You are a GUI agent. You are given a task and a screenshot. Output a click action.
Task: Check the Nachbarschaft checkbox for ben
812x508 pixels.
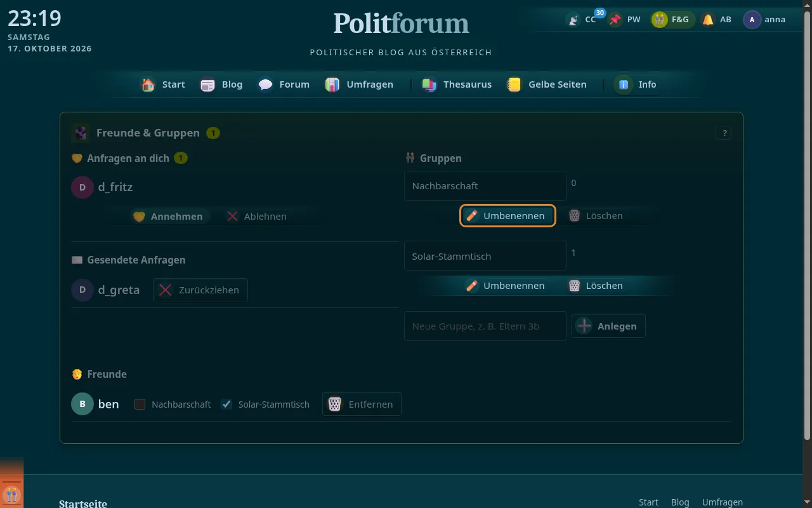[x=140, y=404]
